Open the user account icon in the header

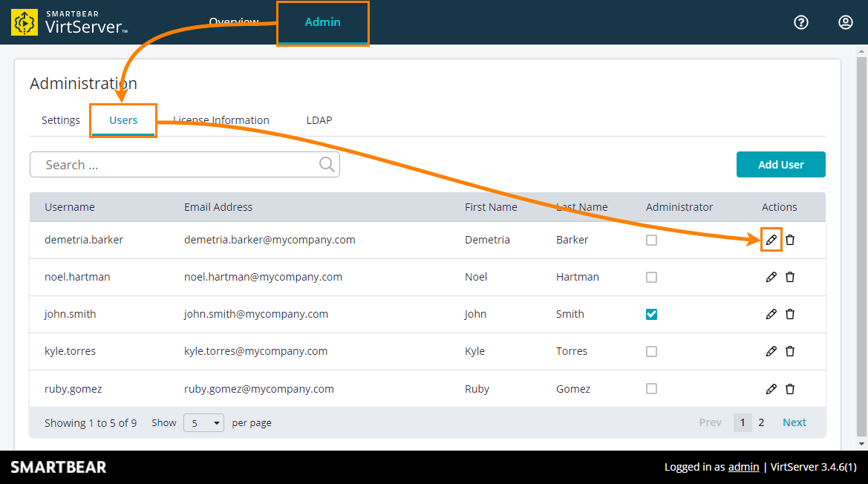[x=845, y=22]
